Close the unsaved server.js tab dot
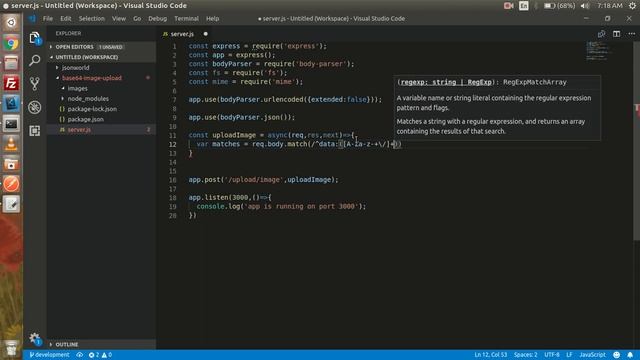Image resolution: width=640 pixels, height=360 pixels. point(206,34)
